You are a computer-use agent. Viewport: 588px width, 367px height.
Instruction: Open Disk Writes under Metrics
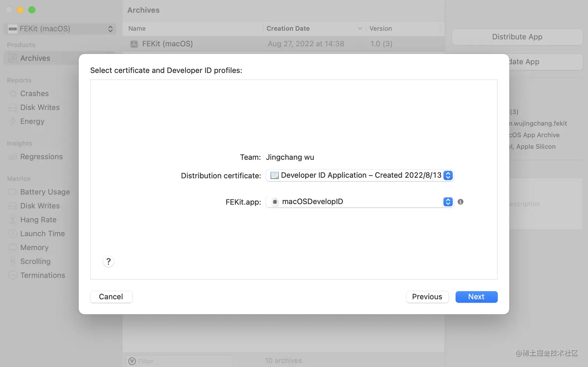(40, 206)
